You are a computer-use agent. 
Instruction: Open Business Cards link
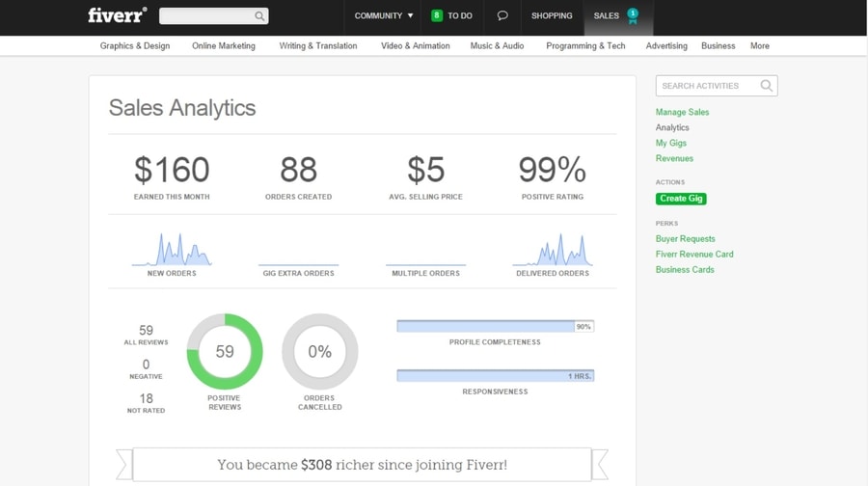[x=685, y=270]
